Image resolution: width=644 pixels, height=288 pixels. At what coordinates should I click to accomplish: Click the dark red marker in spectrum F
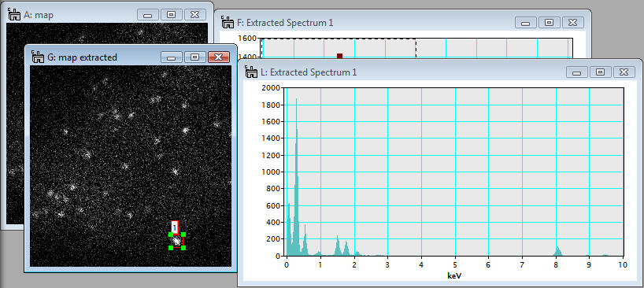339,56
